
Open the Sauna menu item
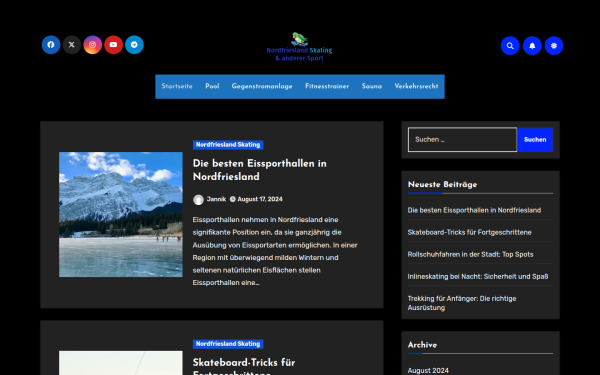point(372,86)
